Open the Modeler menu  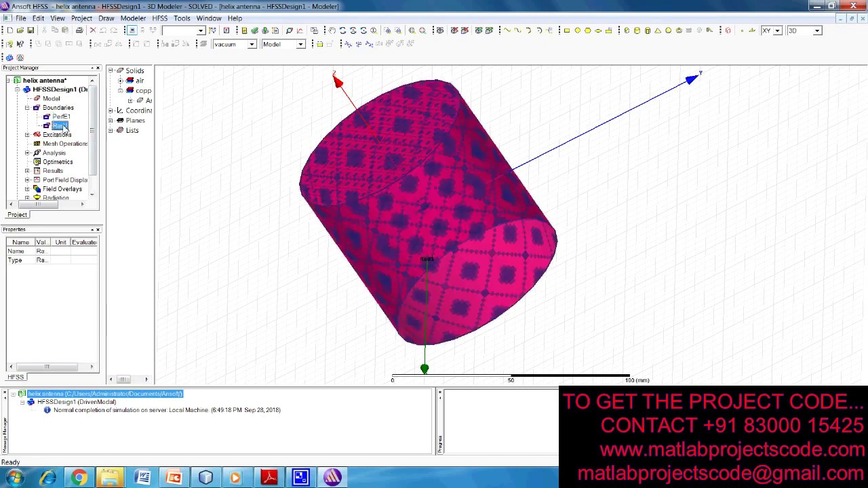(133, 18)
